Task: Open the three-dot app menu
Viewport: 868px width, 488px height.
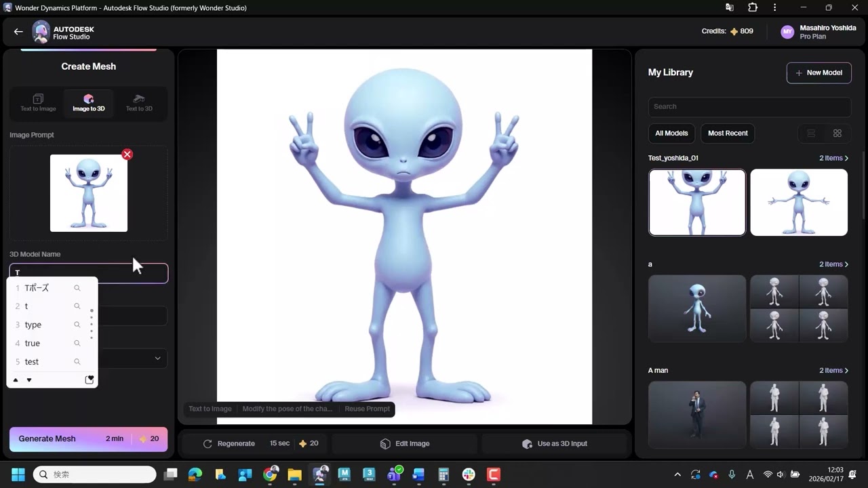Action: (x=775, y=7)
